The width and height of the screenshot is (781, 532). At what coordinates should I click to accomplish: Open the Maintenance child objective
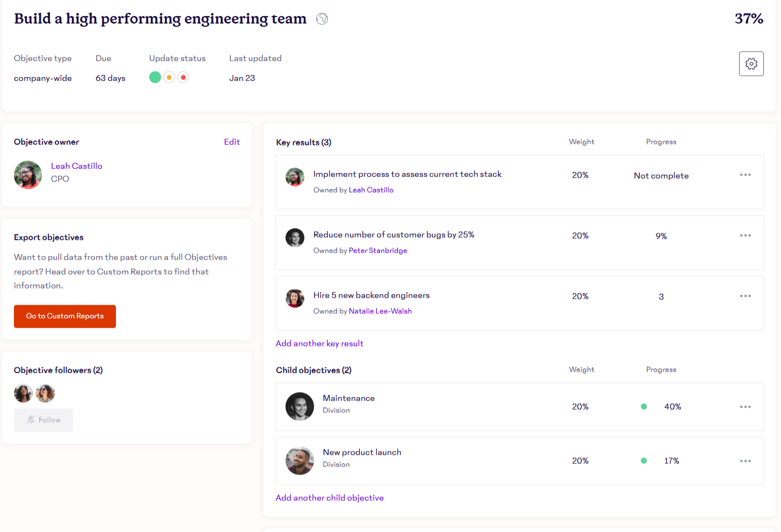click(x=348, y=398)
